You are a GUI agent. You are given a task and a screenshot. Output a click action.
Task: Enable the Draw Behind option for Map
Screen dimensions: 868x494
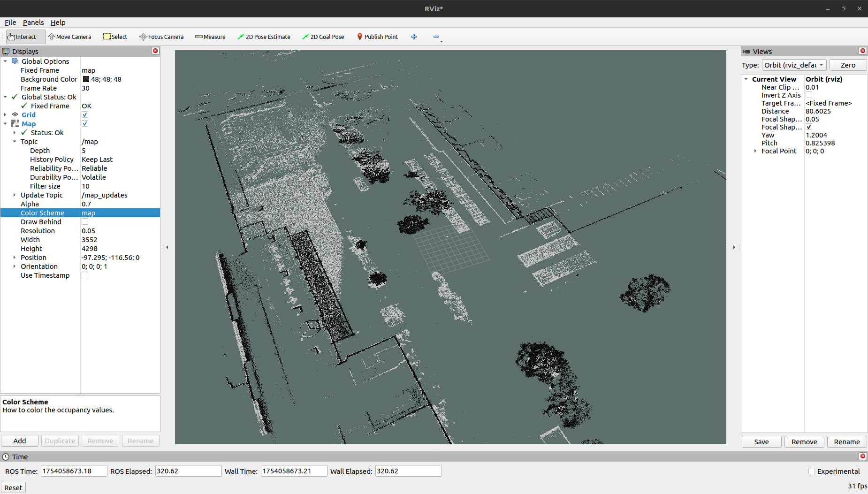point(84,221)
